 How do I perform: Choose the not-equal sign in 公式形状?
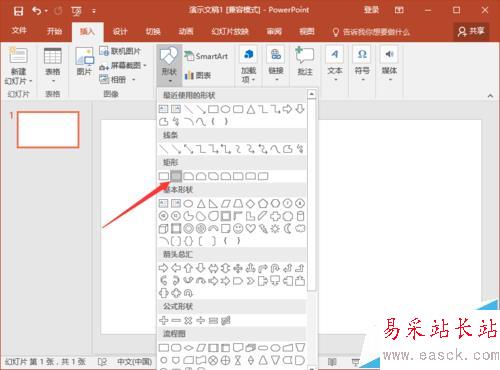[226, 320]
